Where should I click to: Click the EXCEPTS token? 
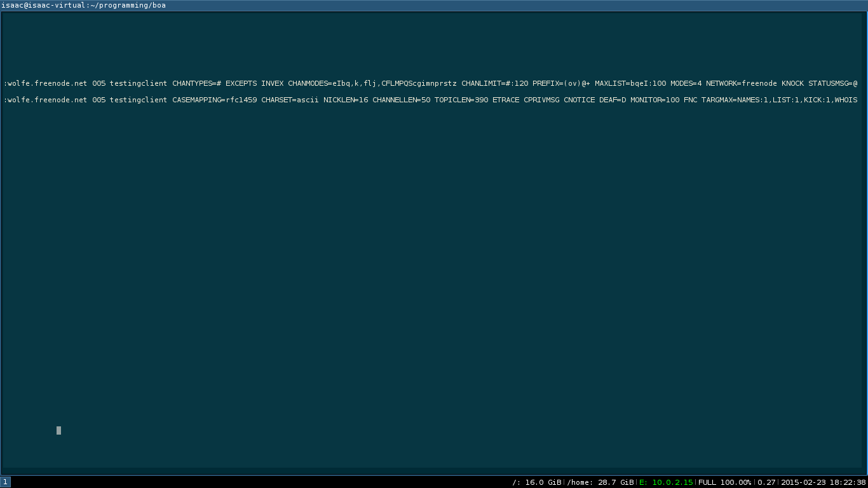tap(241, 83)
